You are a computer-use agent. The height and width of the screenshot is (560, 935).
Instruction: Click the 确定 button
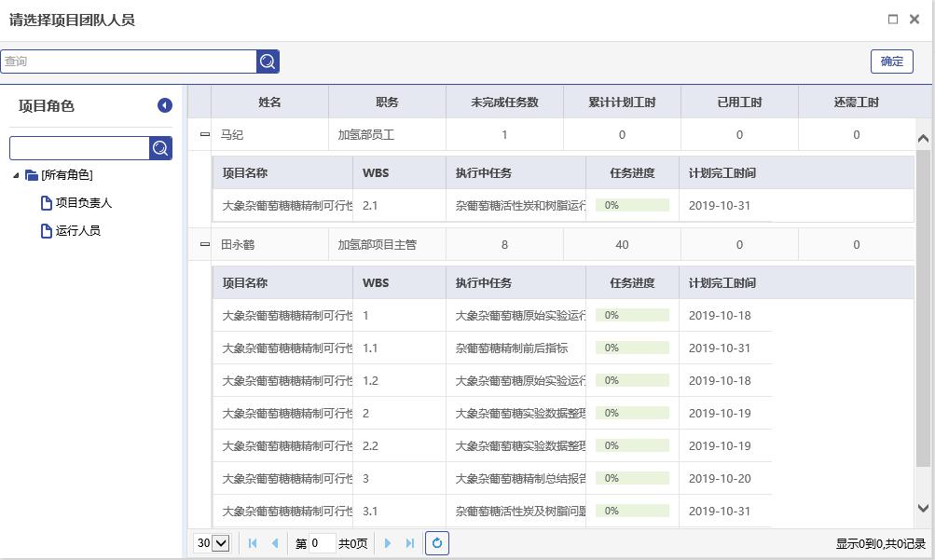891,61
